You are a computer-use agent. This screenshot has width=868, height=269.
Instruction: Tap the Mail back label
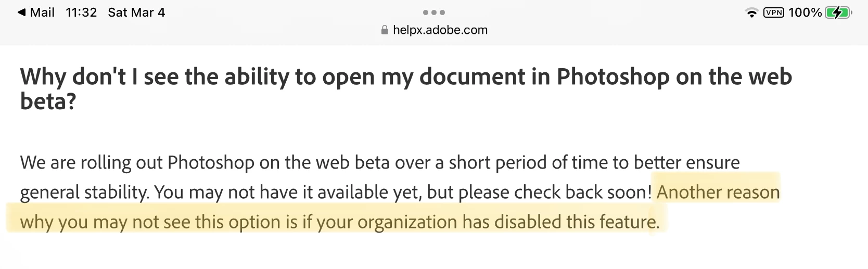coord(42,12)
